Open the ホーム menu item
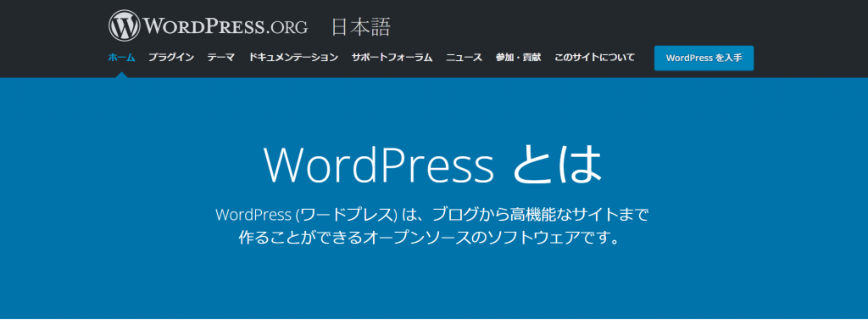The height and width of the screenshot is (320, 868). pos(121,57)
